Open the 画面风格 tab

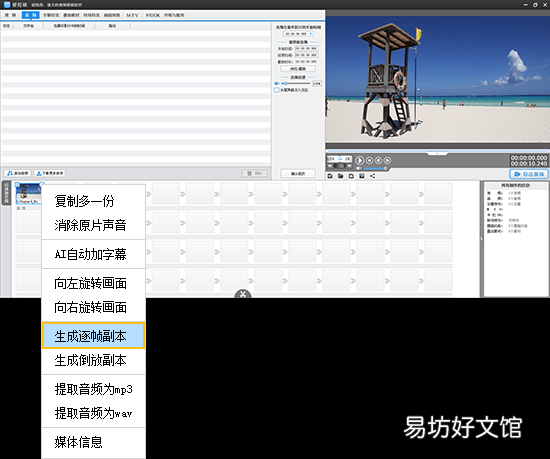tap(112, 15)
